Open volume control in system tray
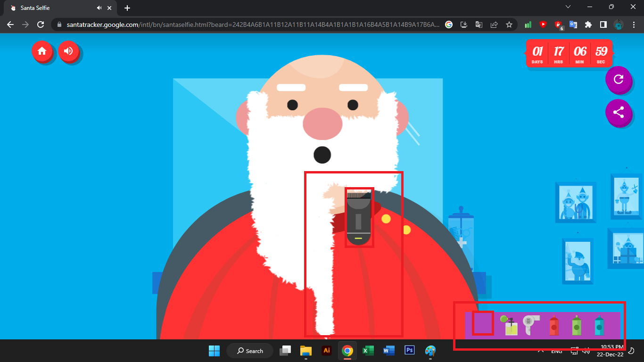The width and height of the screenshot is (644, 362). 586,351
